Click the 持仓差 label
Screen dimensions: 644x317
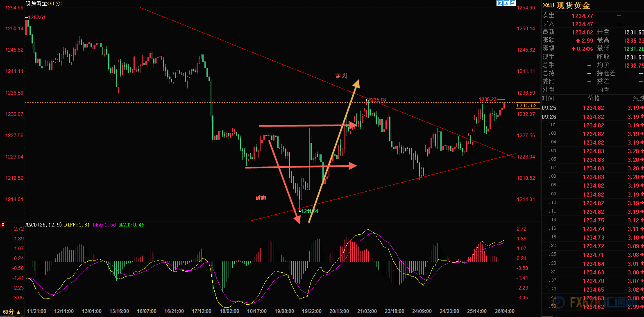[x=606, y=73]
